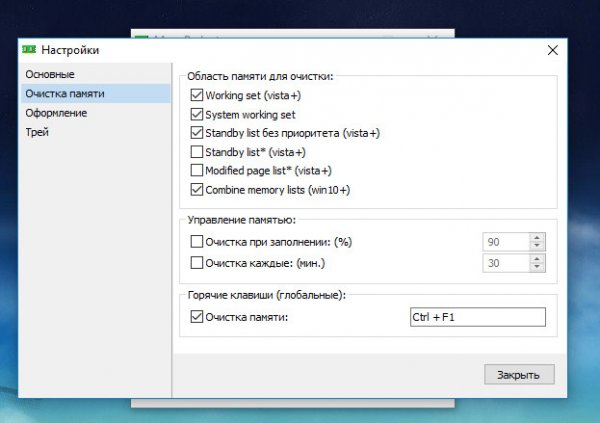Check the Modified page list* option
Screen dimensions: 600x423
tap(197, 170)
